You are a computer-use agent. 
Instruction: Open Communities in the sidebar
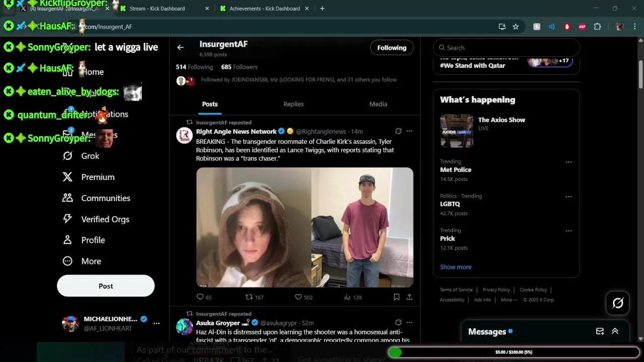[96, 198]
